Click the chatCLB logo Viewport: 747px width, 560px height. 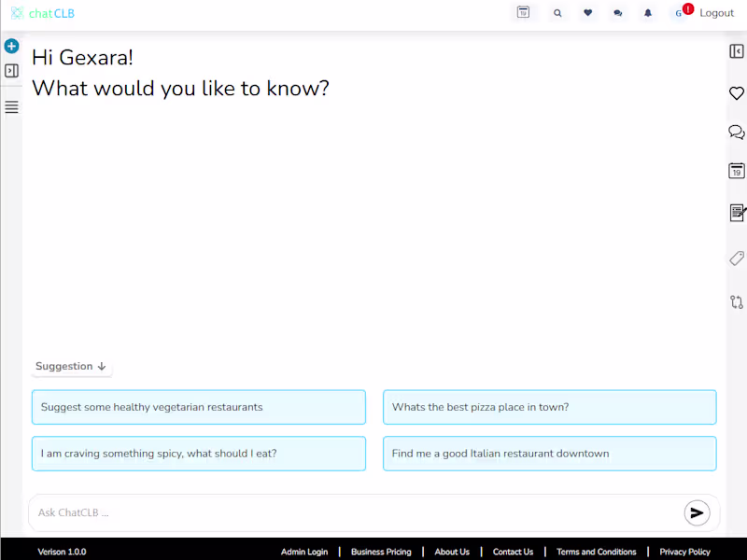point(42,13)
